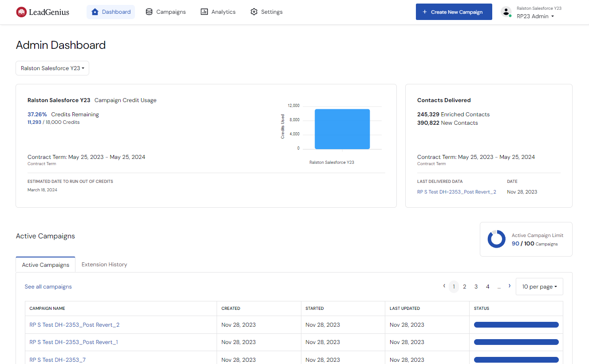Click the Nov 28, 2023 last delivered date
This screenshot has height=364, width=589.
click(x=522, y=192)
